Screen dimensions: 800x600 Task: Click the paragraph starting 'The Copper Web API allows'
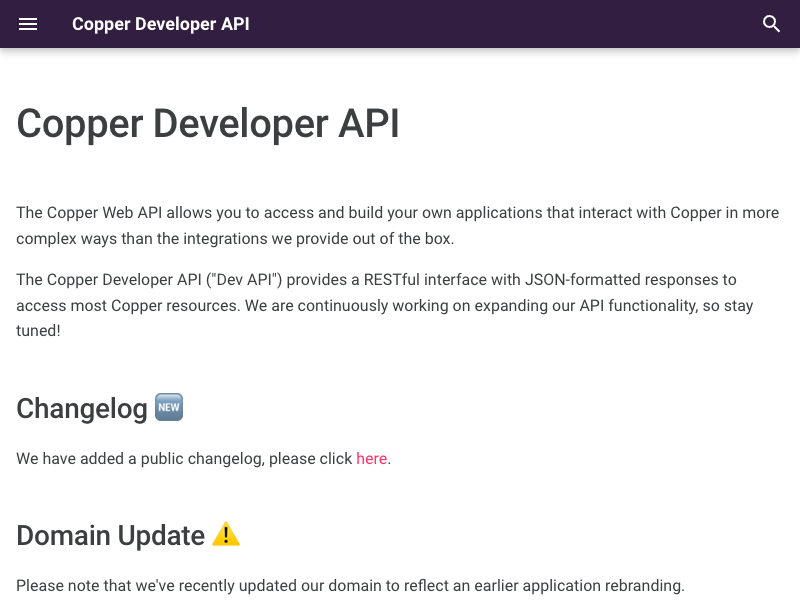pos(398,226)
